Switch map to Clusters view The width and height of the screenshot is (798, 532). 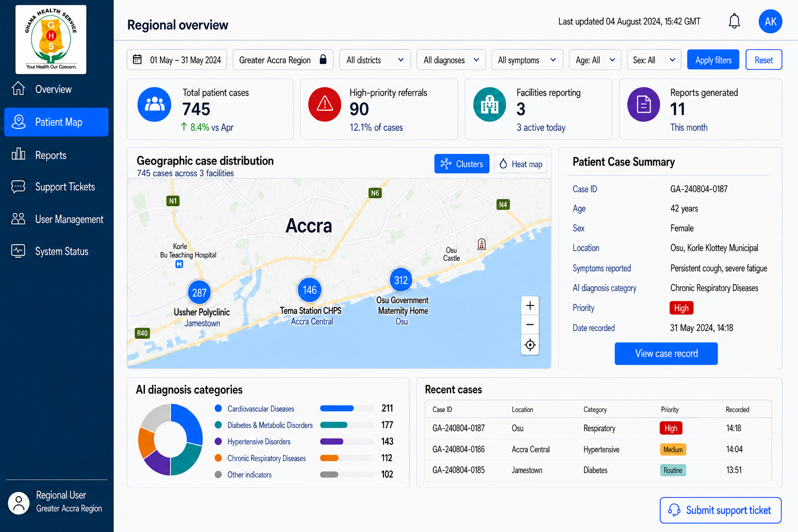(462, 164)
